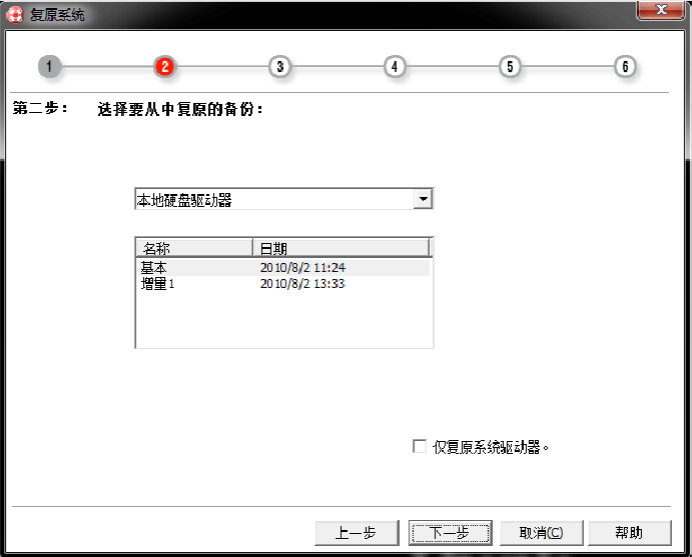Image resolution: width=692 pixels, height=557 pixels.
Task: Sort backups by 名称 column header
Action: pos(193,247)
